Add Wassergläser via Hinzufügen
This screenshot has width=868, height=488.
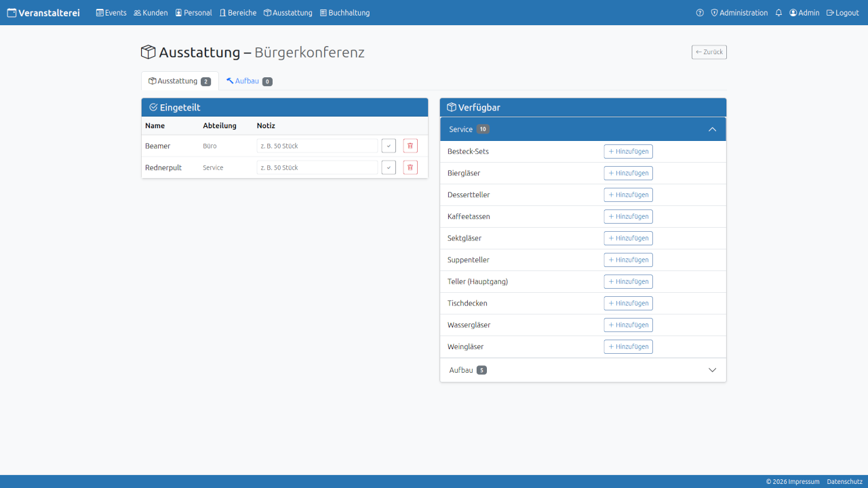click(629, 325)
